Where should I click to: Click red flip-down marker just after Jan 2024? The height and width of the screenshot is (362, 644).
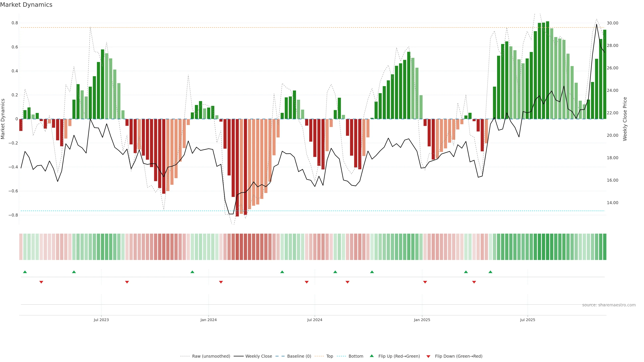point(221,282)
